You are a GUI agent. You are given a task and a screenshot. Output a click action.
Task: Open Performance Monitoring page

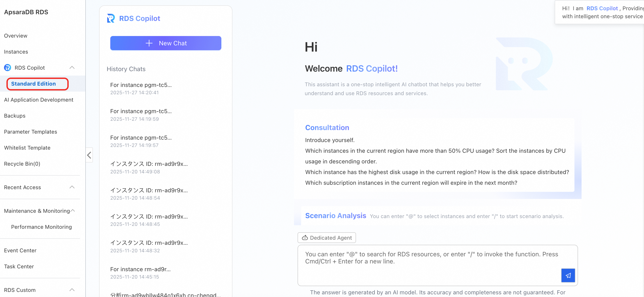(x=41, y=227)
